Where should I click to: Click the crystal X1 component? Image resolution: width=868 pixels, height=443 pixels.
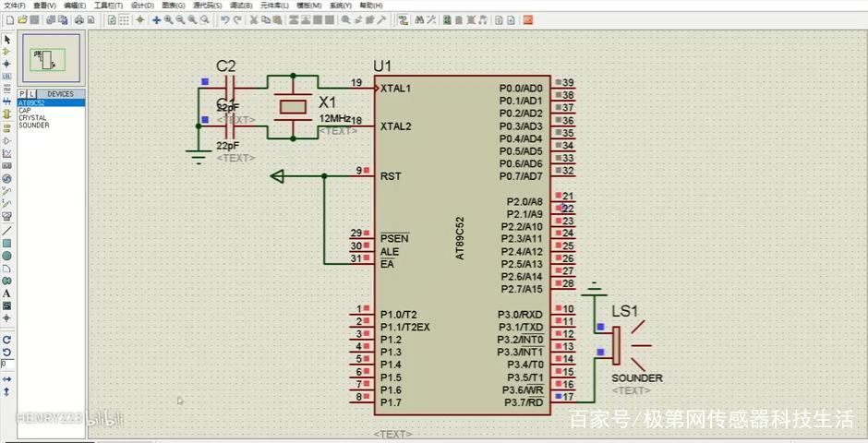point(293,106)
